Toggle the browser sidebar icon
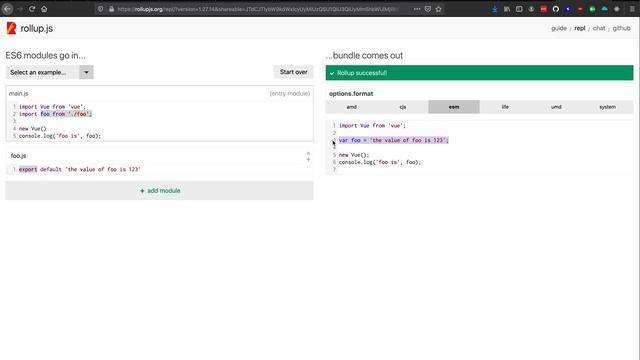Image resolution: width=640 pixels, height=360 pixels. click(x=519, y=9)
